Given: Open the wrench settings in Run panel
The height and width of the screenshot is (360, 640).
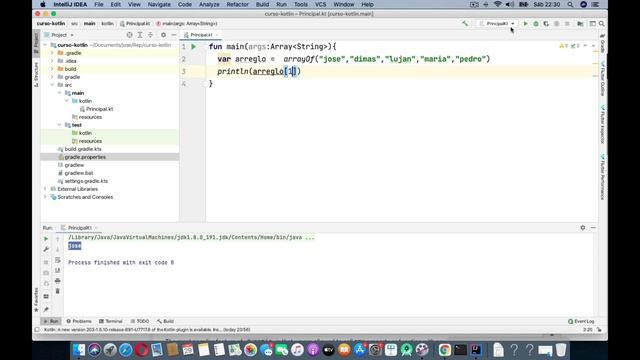Looking at the screenshot, I should [x=46, y=249].
